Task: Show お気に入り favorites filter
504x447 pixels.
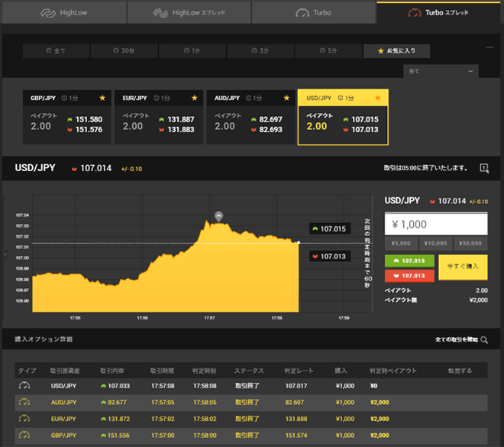Action: click(x=396, y=50)
